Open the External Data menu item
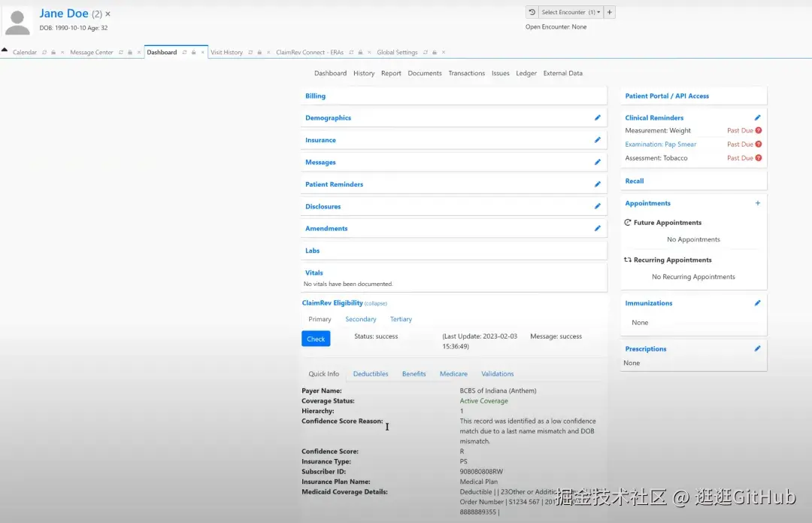Screen dimensions: 812x523 click(x=563, y=74)
